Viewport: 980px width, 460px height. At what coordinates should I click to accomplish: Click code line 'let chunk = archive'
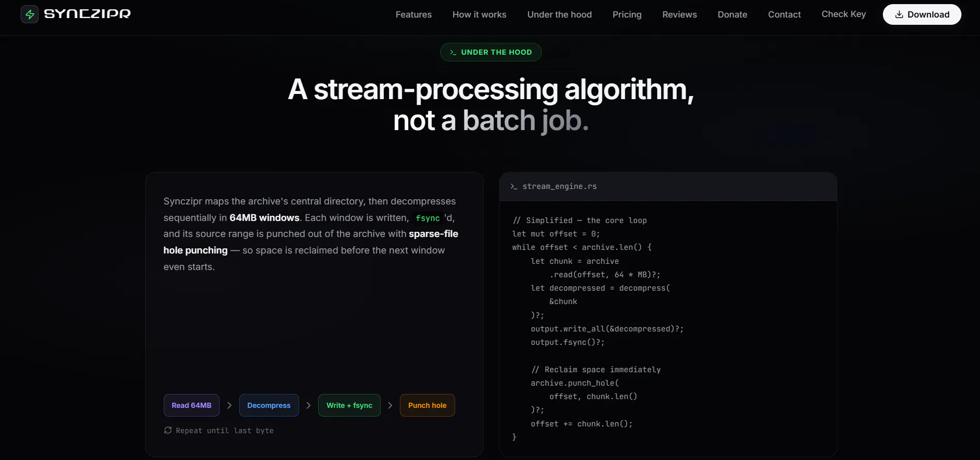pos(574,261)
